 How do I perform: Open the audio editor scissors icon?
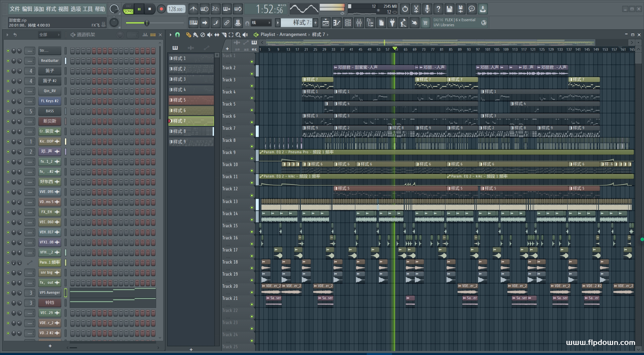pos(416,9)
